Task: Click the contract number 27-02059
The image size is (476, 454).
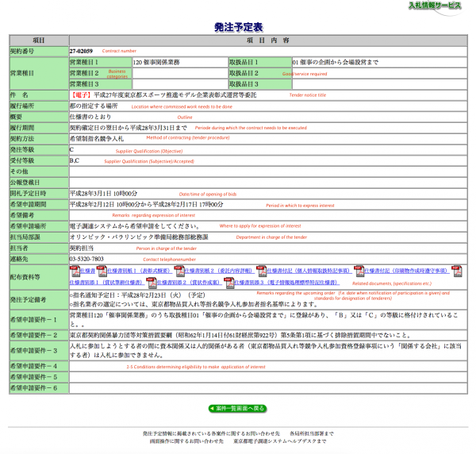Action: coord(82,51)
